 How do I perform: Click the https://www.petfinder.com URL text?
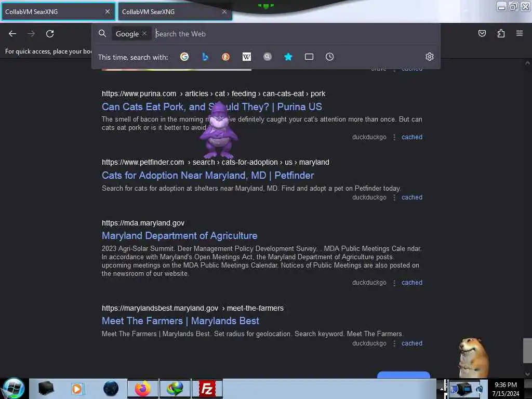[x=143, y=162]
